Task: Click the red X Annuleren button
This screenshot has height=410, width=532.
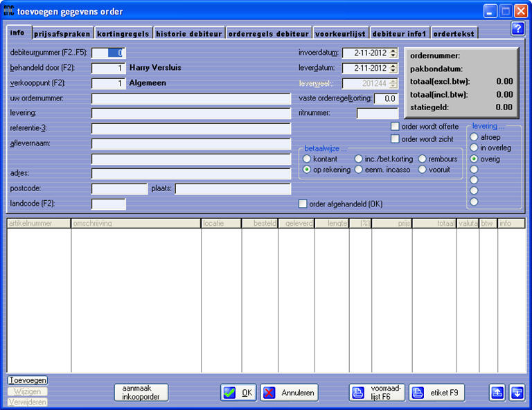Action: click(290, 393)
